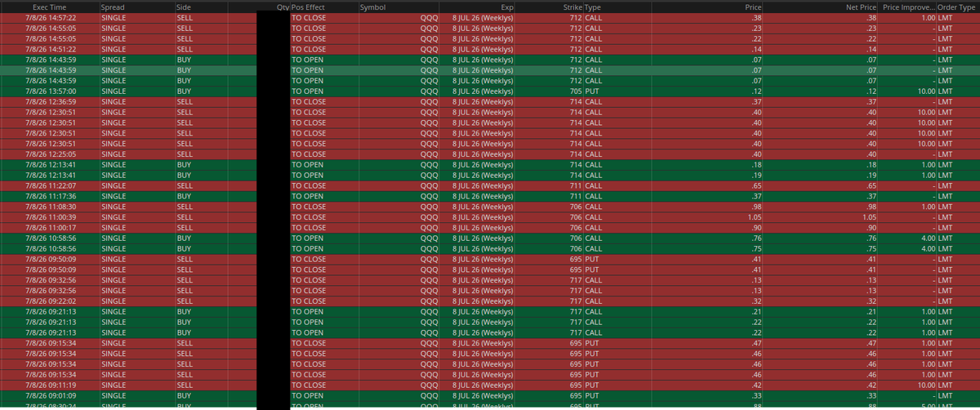Select the 7/8/26 09:01:09 exec time cell
Viewport: 980px width, 410px height.
pos(51,395)
